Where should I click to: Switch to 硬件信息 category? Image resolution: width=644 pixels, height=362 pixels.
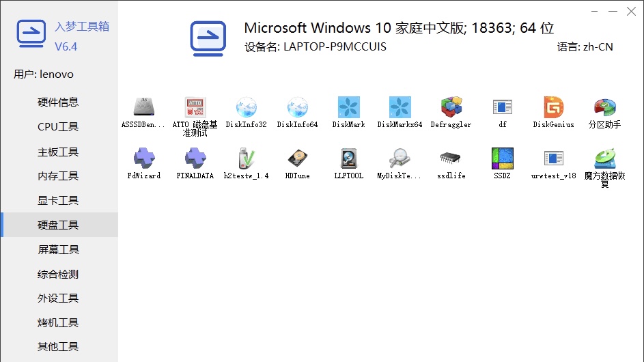pos(58,102)
